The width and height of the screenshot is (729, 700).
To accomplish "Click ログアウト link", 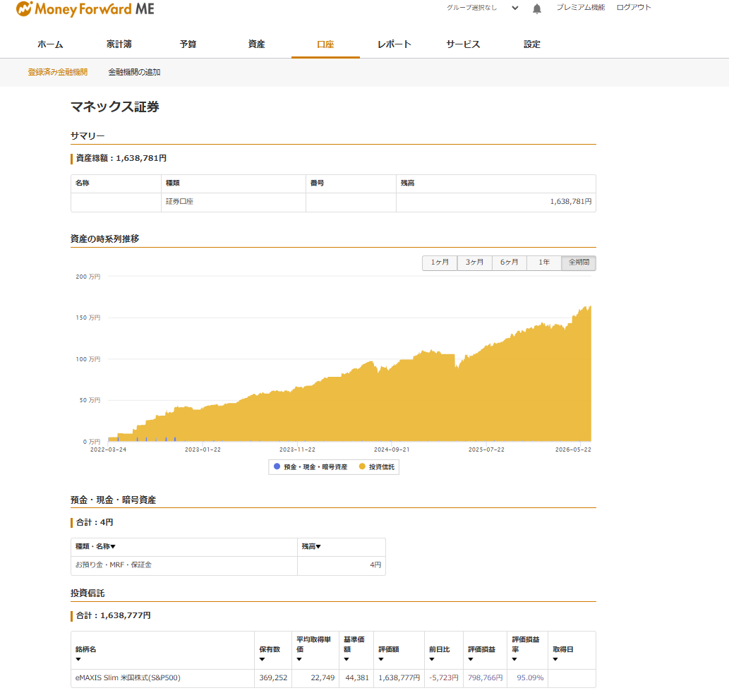I will pyautogui.click(x=633, y=8).
